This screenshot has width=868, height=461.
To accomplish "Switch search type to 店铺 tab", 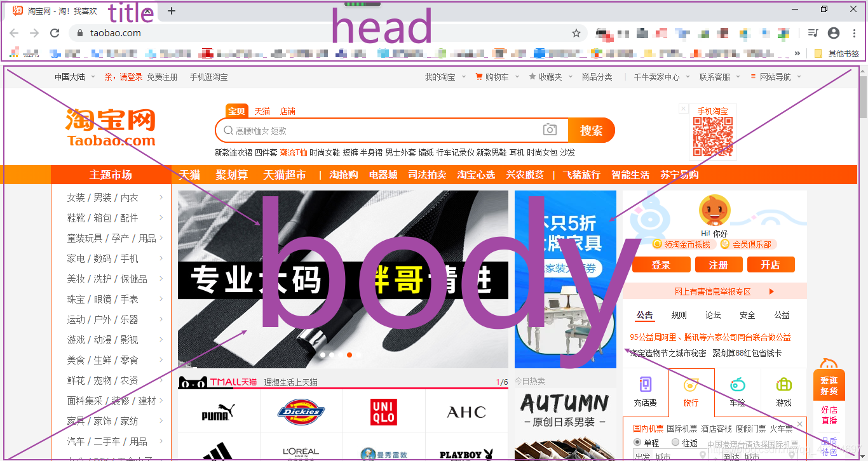I will [x=288, y=111].
